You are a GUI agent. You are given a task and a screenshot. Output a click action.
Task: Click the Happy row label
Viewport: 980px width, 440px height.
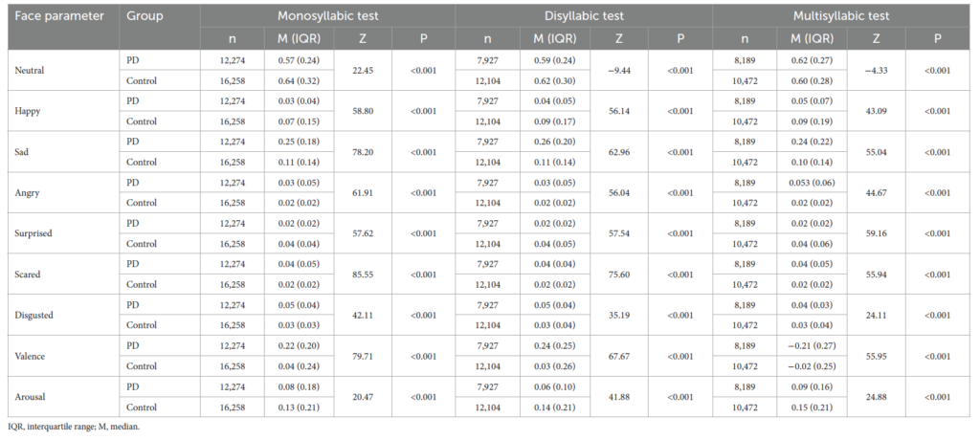click(x=33, y=112)
